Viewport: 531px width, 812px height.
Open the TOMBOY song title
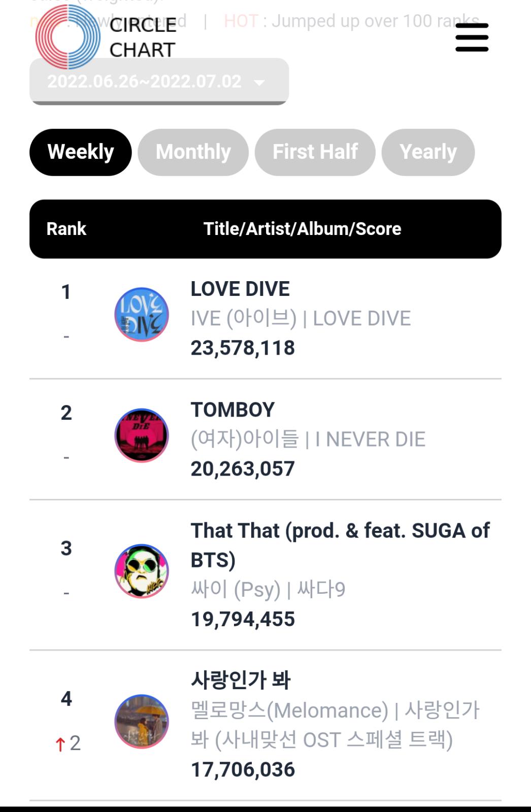point(233,410)
